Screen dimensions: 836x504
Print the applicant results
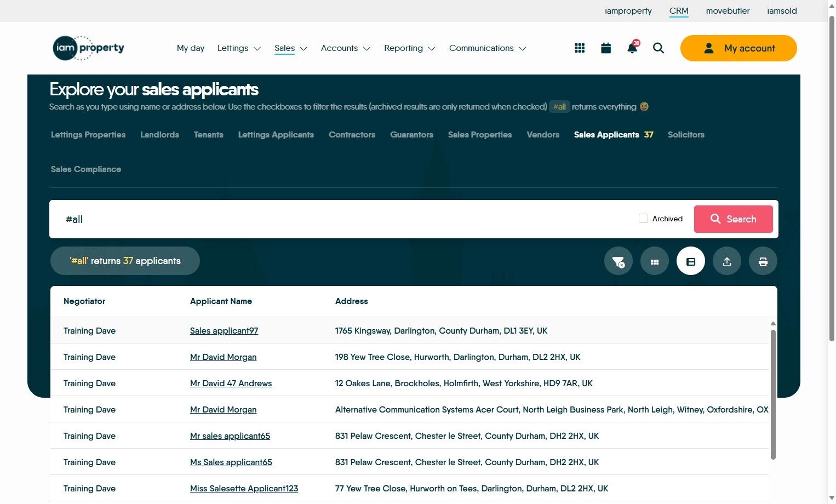point(763,261)
